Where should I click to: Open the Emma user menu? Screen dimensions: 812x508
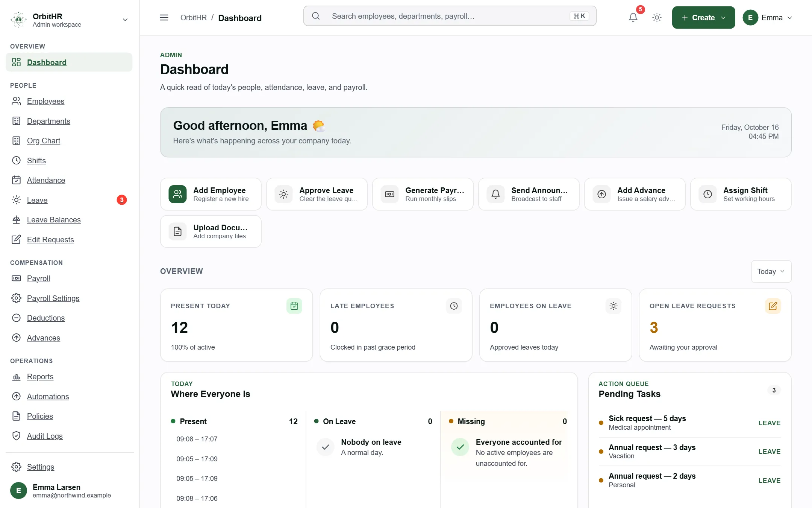(x=768, y=17)
